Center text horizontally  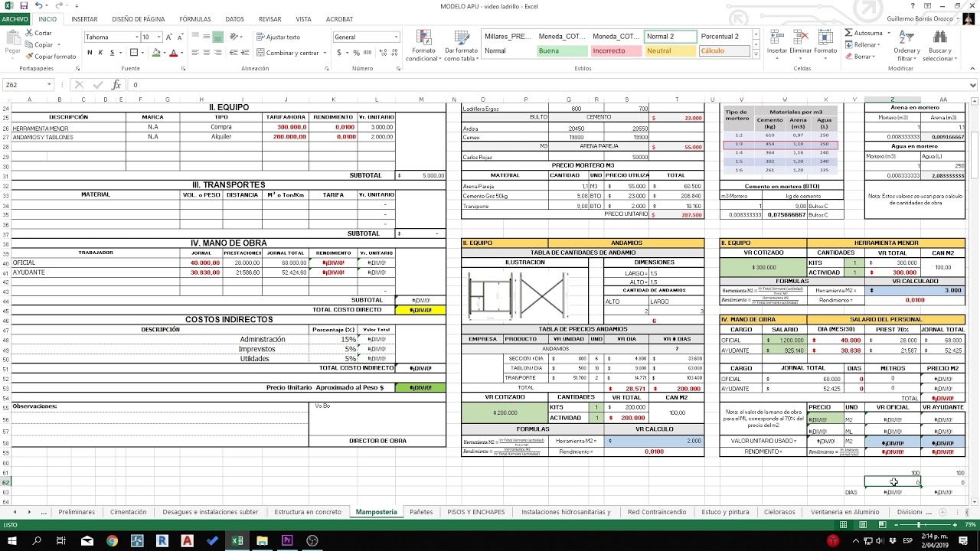coord(207,53)
